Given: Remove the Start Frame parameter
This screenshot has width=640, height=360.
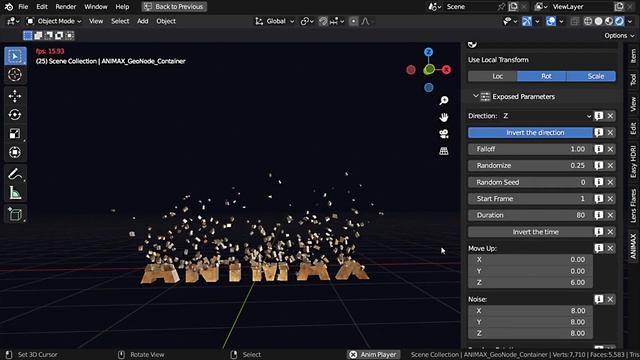Looking at the screenshot, I should (610, 199).
